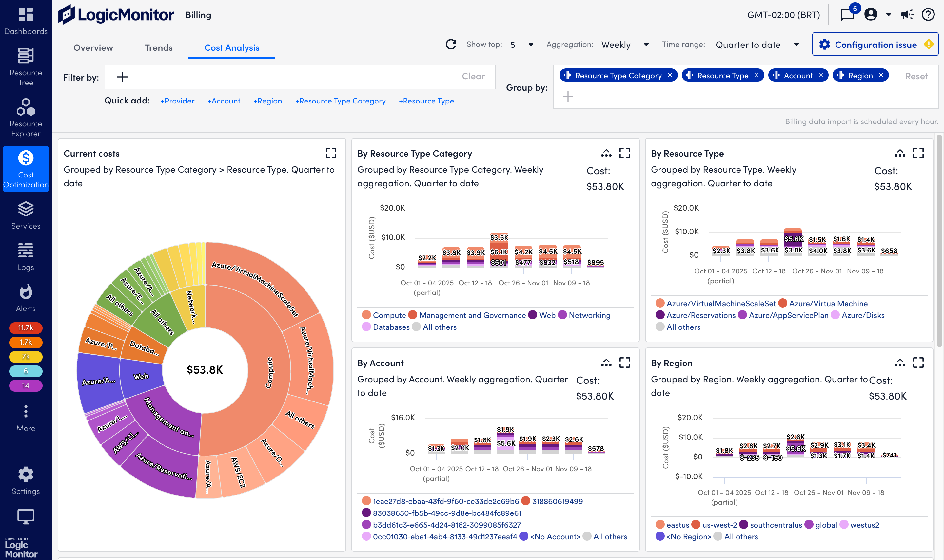Open the Show top dropdown
The image size is (944, 560).
[521, 45]
